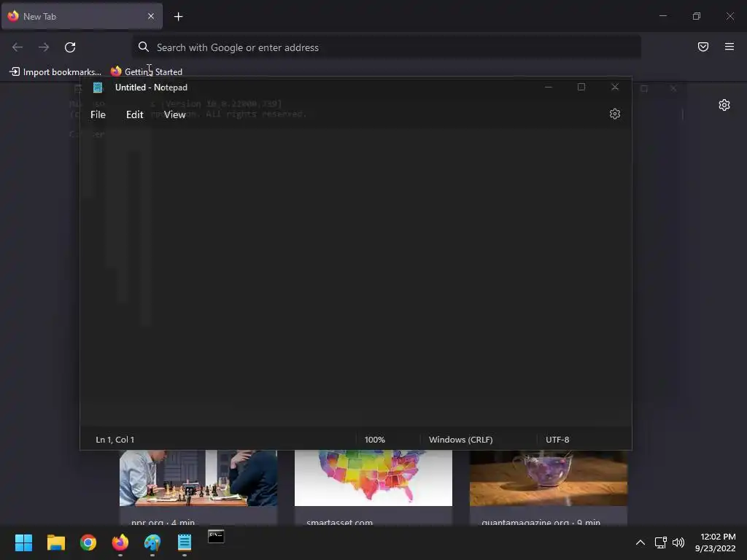Viewport: 747px width, 560px height.
Task: Close the Firefox window
Action: pyautogui.click(x=729, y=16)
